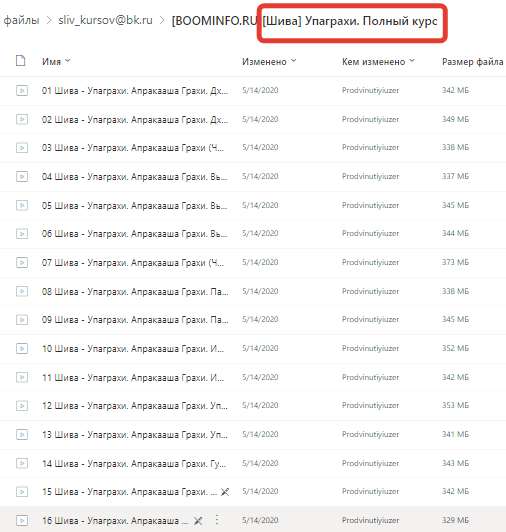Open file 03 Шива - Упаграхи
The width and height of the screenshot is (506, 532).
click(133, 148)
